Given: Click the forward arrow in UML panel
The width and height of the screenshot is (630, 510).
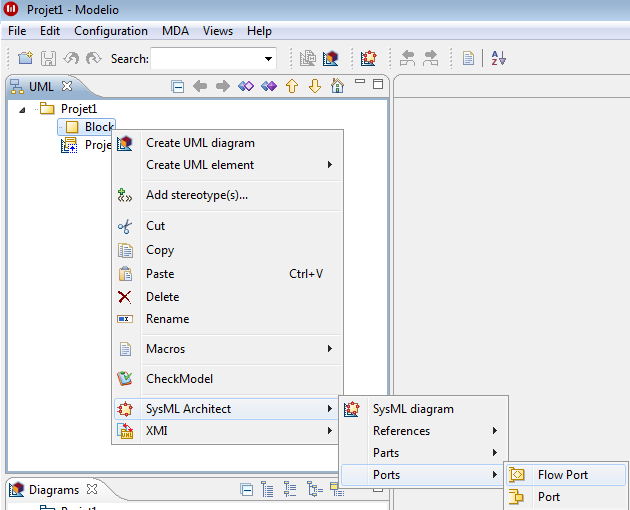Looking at the screenshot, I should [223, 86].
